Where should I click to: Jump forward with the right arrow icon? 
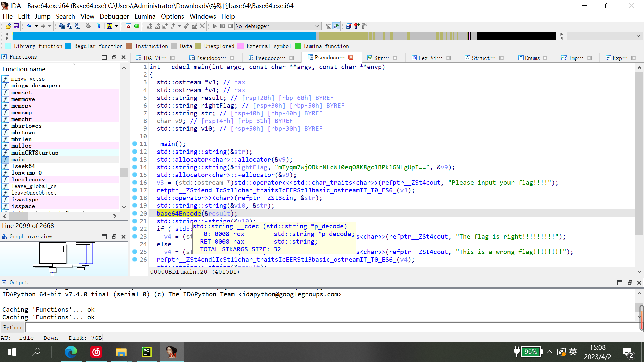click(x=43, y=26)
